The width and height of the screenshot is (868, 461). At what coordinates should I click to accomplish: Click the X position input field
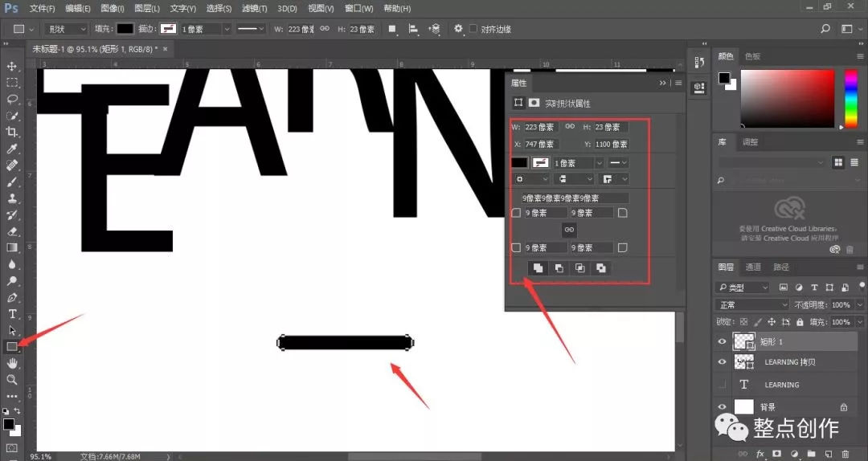tap(541, 144)
